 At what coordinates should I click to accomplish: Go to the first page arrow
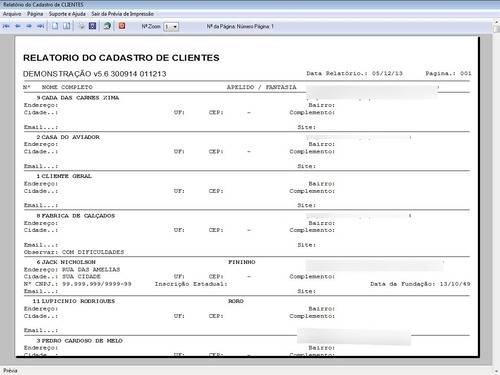pyautogui.click(x=6, y=26)
